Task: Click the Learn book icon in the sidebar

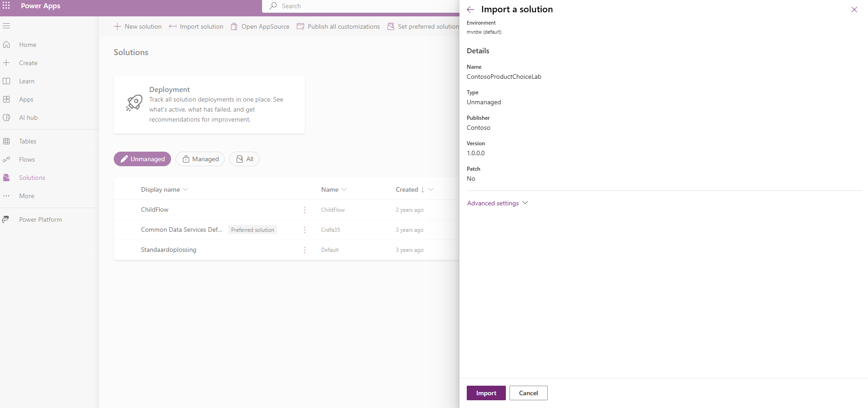Action: click(x=6, y=81)
